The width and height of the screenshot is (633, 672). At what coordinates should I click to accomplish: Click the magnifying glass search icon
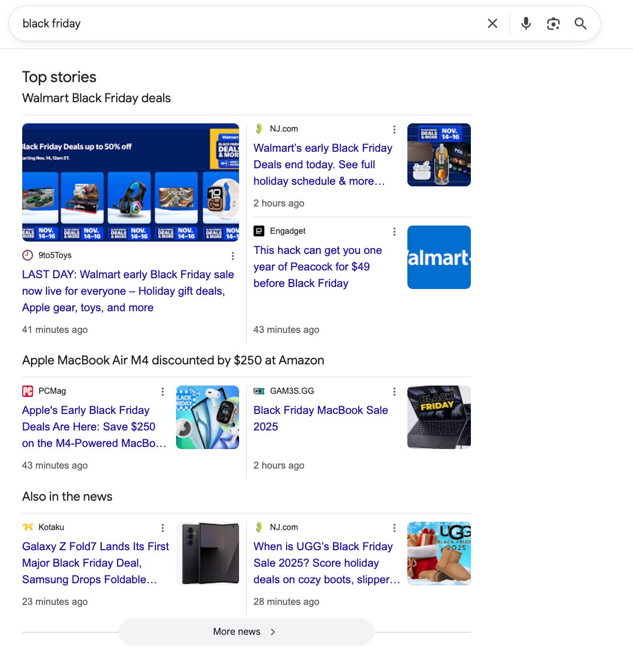click(581, 23)
